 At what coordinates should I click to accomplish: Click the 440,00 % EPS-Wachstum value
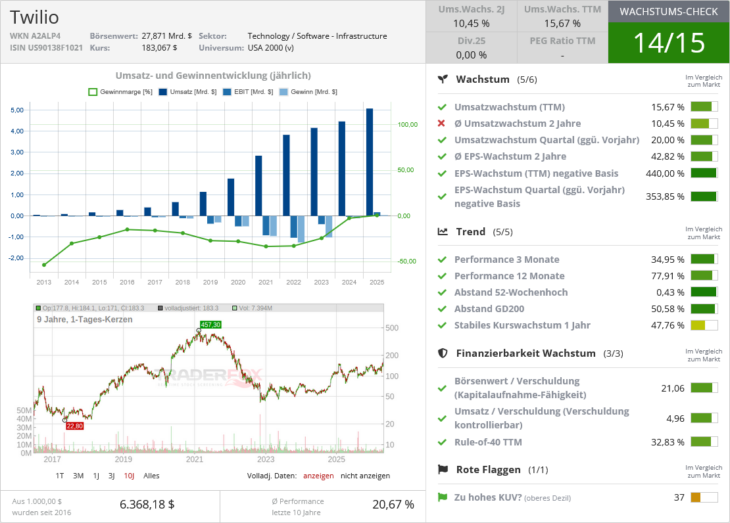click(665, 173)
